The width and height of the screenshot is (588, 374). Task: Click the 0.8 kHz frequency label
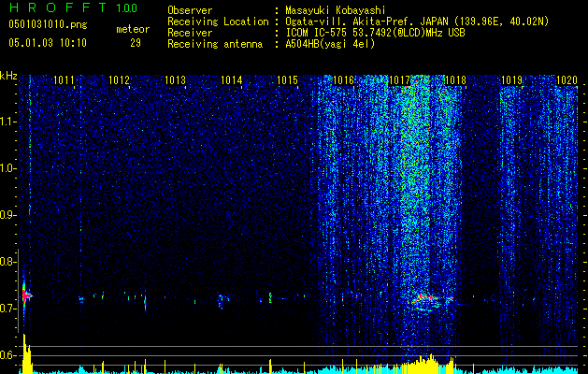(8, 262)
